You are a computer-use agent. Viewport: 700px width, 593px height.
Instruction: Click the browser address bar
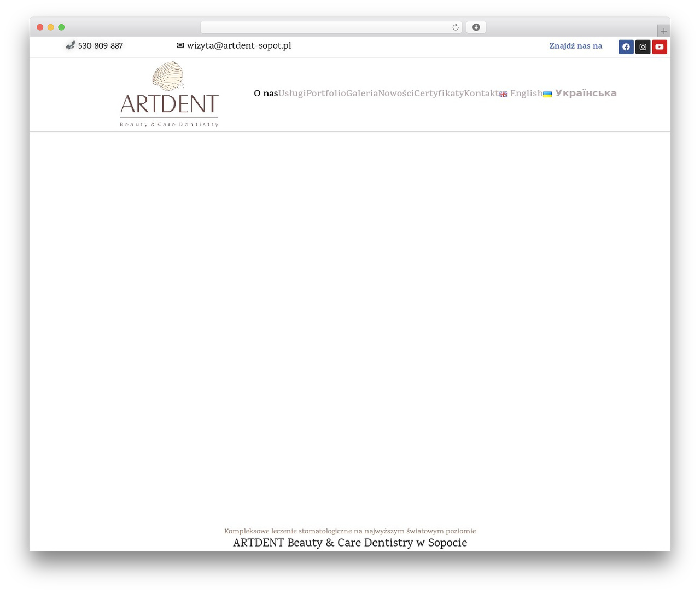coord(331,27)
